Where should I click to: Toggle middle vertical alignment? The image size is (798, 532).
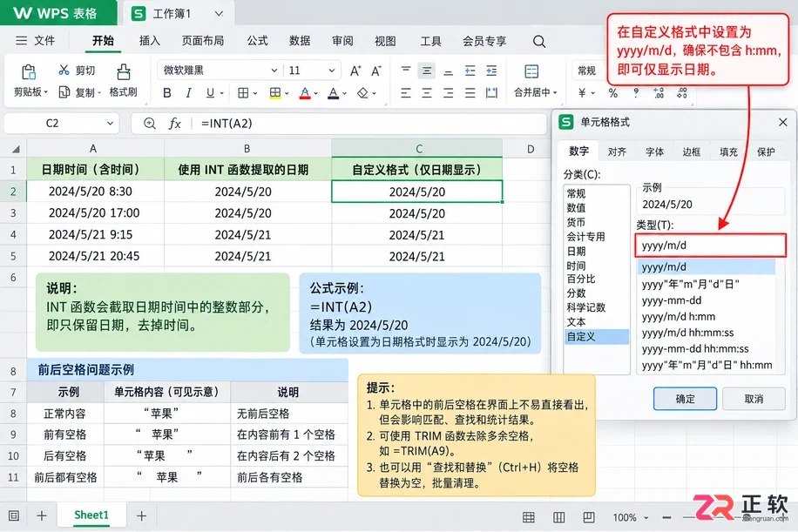pos(427,71)
